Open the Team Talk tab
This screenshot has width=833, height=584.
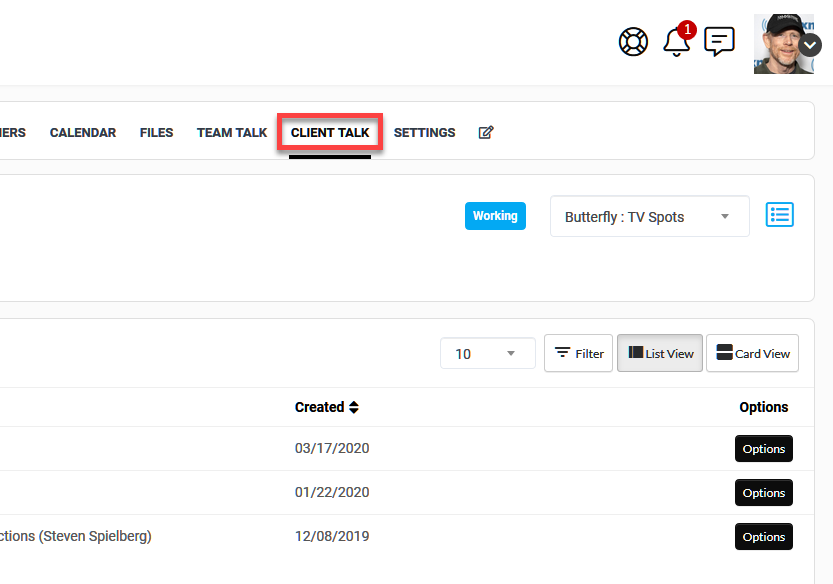[x=232, y=132]
